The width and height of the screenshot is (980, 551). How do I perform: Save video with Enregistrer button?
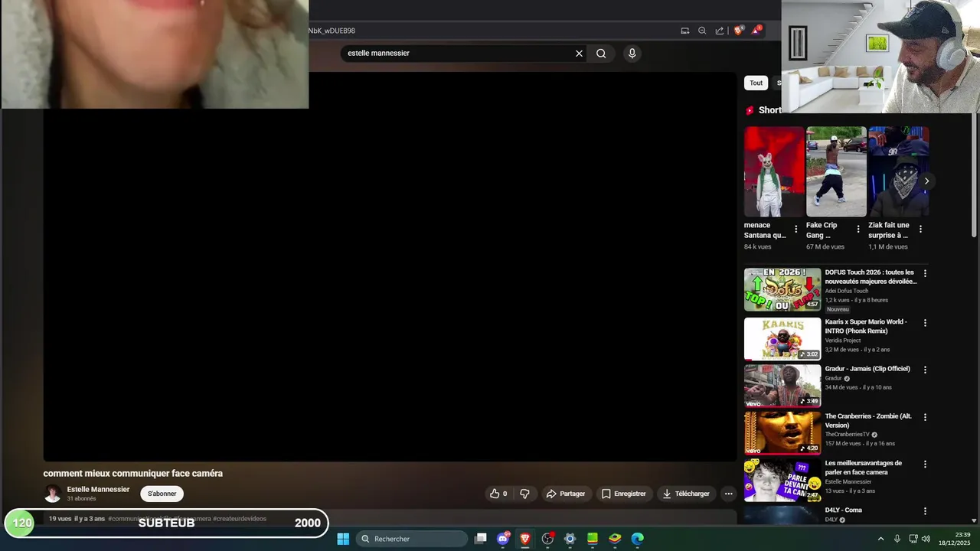(624, 494)
